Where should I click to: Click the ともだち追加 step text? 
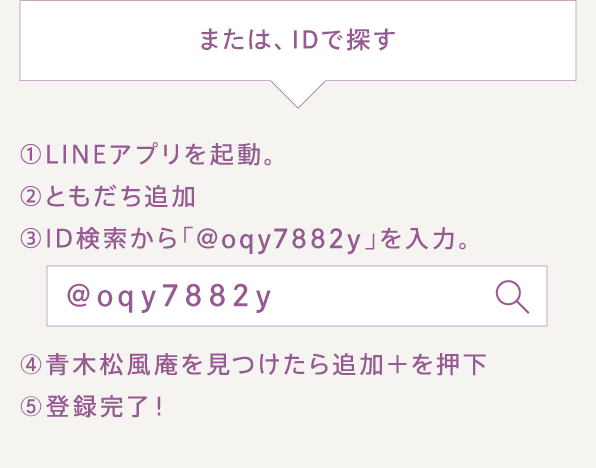(x=120, y=197)
